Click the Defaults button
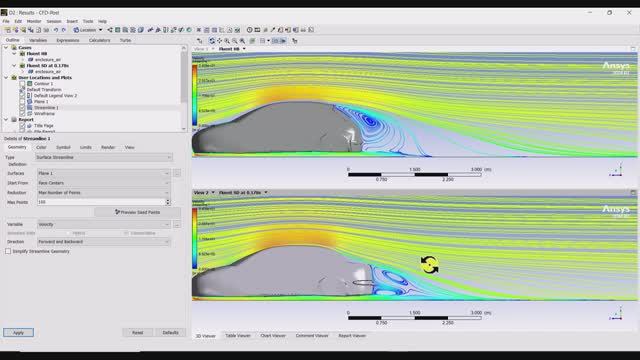640x360 pixels. tap(170, 333)
